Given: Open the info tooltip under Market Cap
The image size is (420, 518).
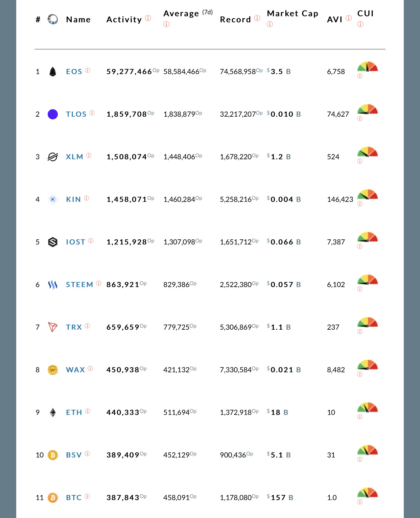Looking at the screenshot, I should pos(270,24).
